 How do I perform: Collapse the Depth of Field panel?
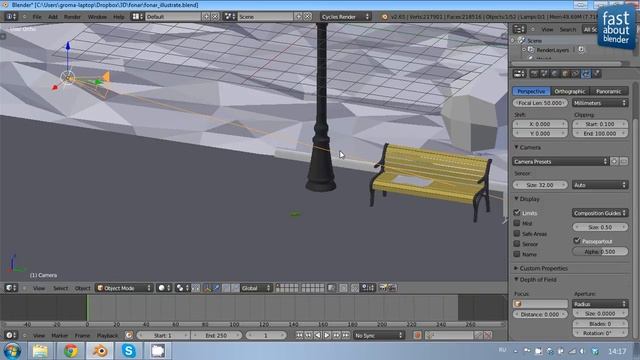pos(516,280)
